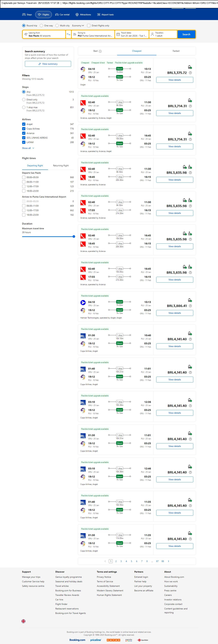Click the UK flag language icon

pyautogui.click(x=23, y=621)
